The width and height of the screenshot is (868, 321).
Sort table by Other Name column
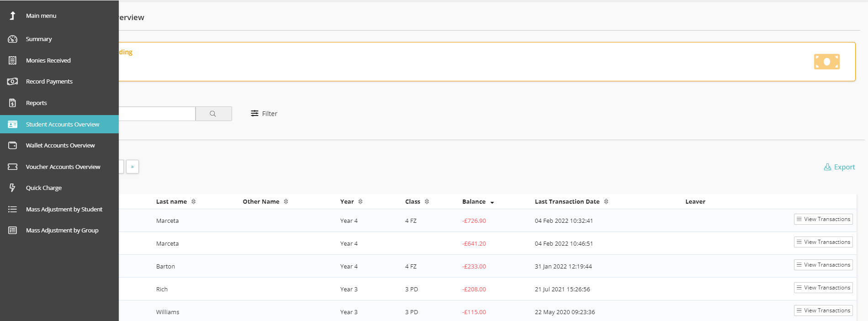coord(265,202)
